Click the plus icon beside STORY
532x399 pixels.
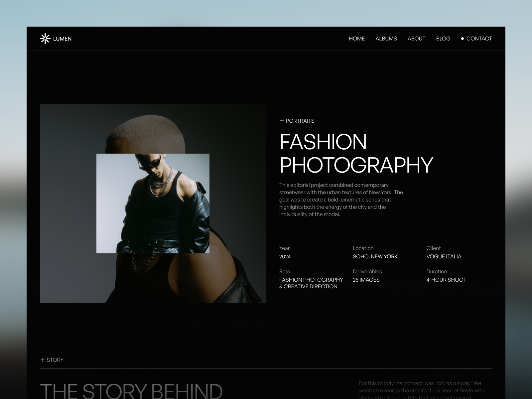tap(42, 360)
